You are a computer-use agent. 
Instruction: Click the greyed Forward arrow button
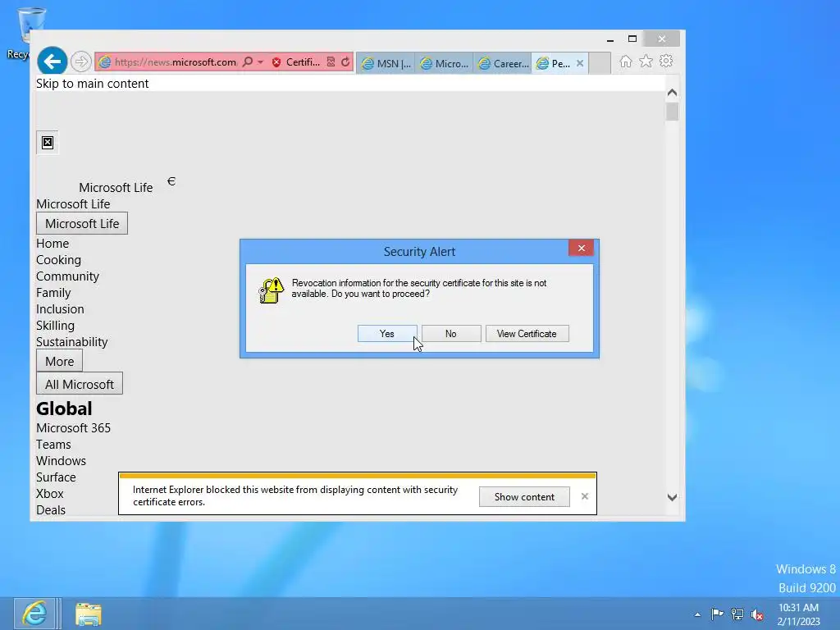(81, 62)
